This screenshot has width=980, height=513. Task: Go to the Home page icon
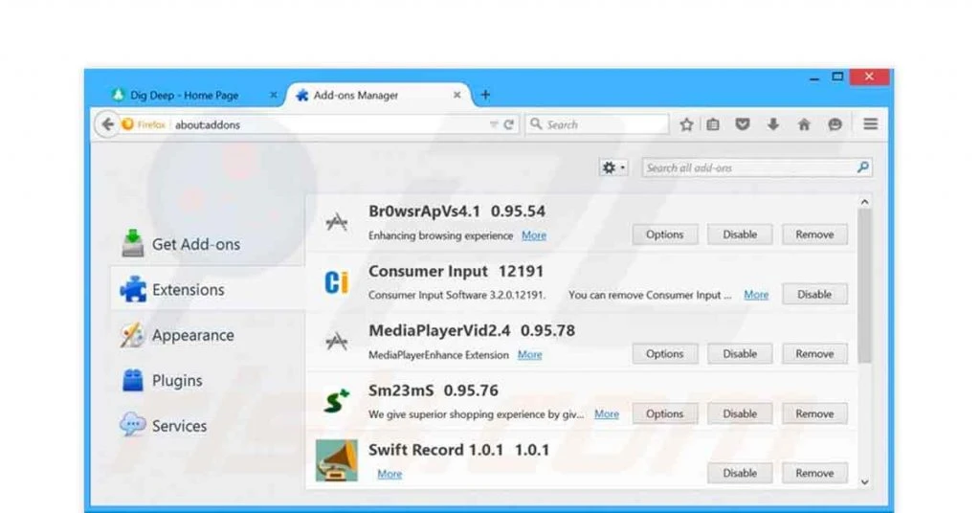tap(804, 124)
